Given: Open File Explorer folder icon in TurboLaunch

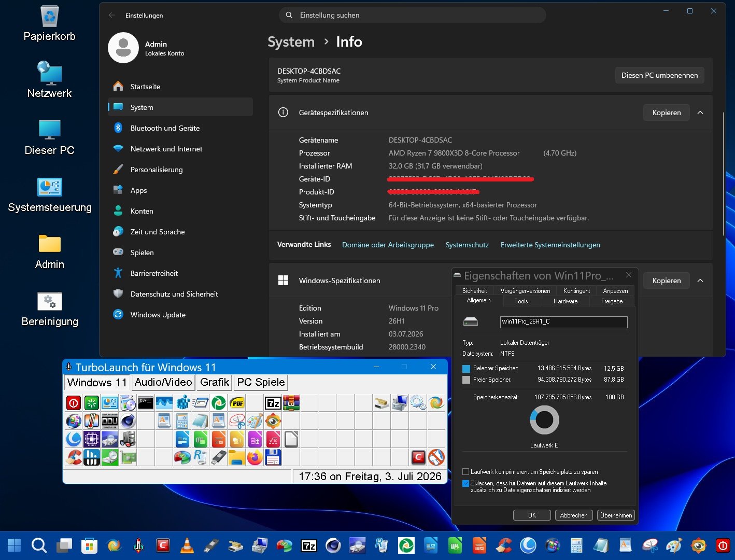Looking at the screenshot, I should coord(237,457).
